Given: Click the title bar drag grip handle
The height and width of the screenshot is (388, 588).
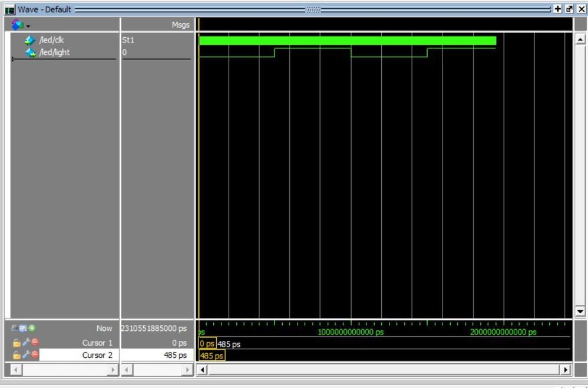Looking at the screenshot, I should pos(313,9).
